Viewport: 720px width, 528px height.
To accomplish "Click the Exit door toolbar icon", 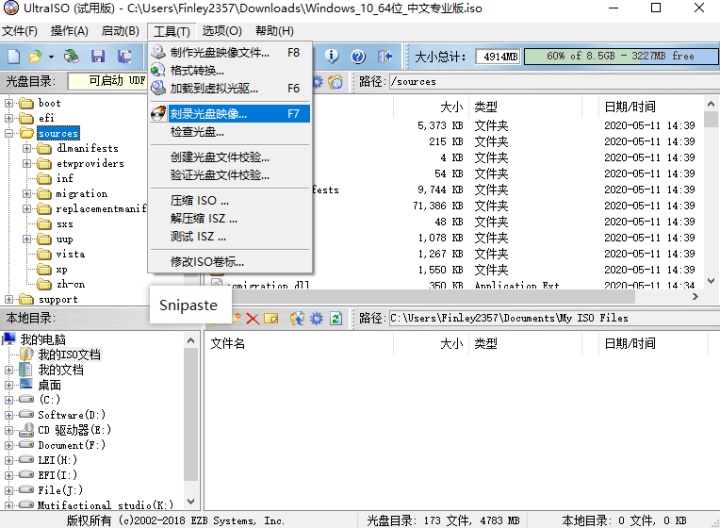I will 385,56.
